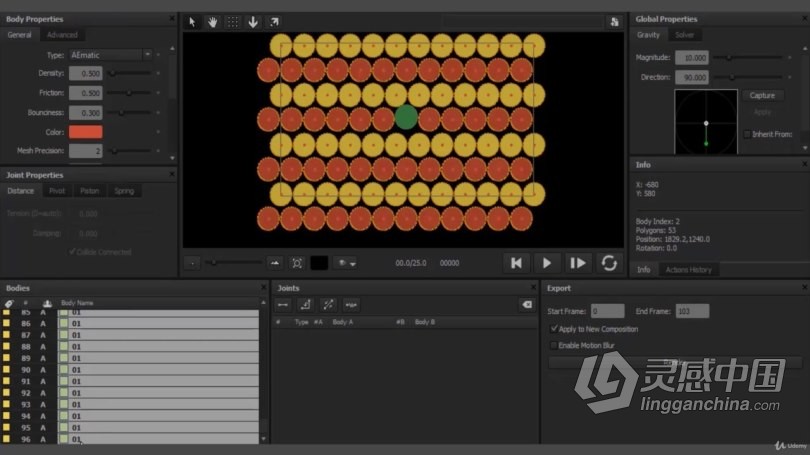Enable Motion Blur checkbox

click(554, 345)
